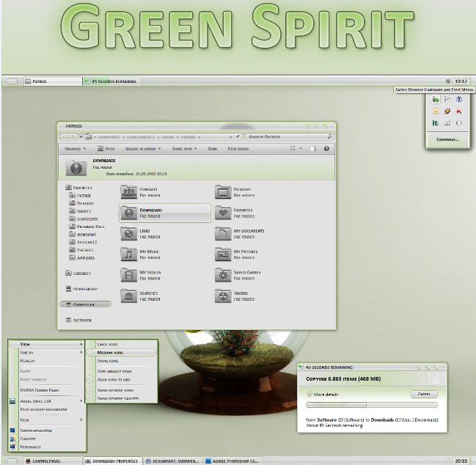Click the copy progress bar
The width and height of the screenshot is (476, 465).
(x=372, y=405)
